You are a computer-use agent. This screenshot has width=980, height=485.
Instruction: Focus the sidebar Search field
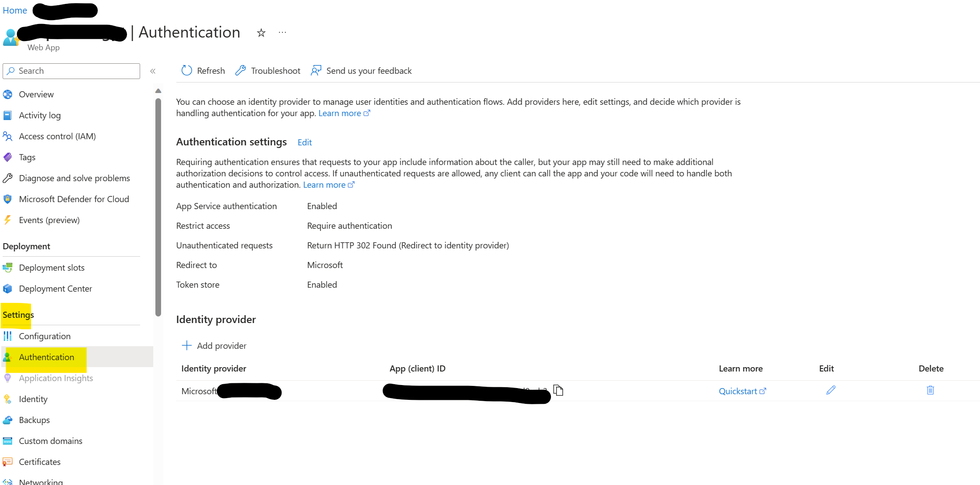pos(72,71)
